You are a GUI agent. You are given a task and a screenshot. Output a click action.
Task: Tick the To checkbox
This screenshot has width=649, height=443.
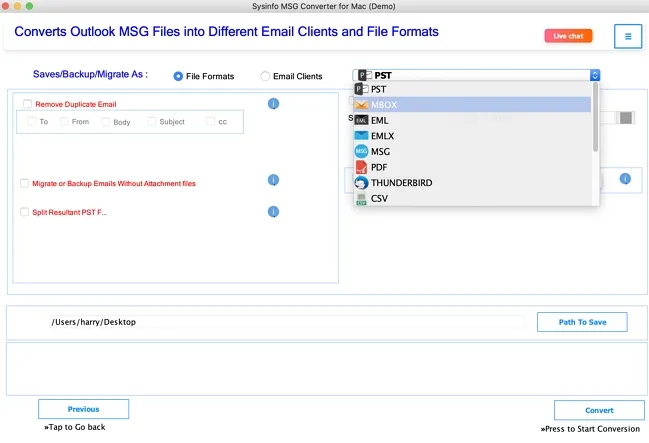click(31, 121)
